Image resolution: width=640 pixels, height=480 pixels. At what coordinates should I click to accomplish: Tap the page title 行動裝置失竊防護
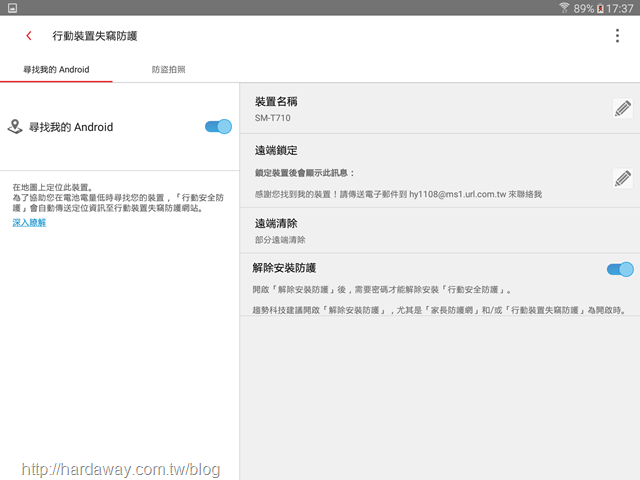coord(95,36)
